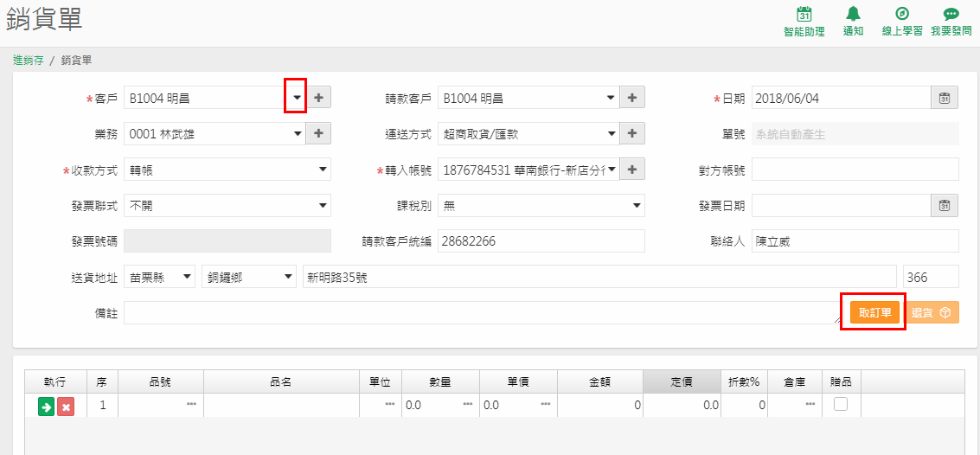Screen dimensions: 980x455
Task: Open the 數量 lookup dots in row 1
Action: pyautogui.click(x=467, y=404)
